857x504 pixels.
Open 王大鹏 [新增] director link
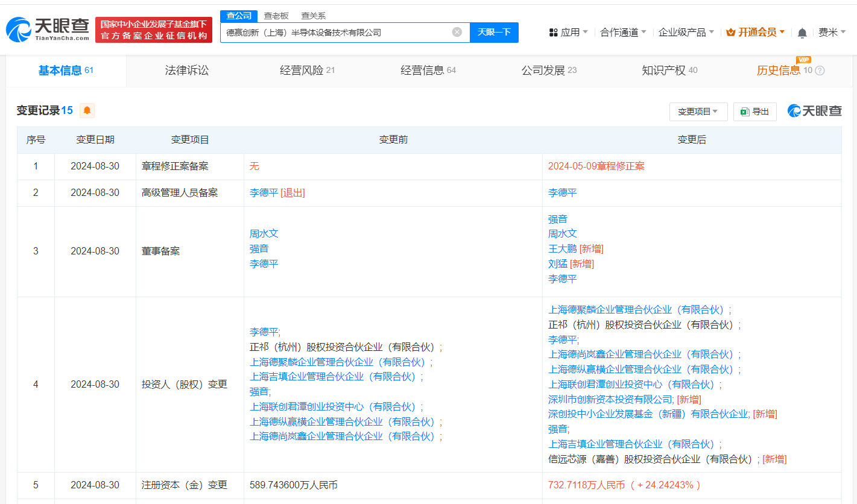coord(576,248)
